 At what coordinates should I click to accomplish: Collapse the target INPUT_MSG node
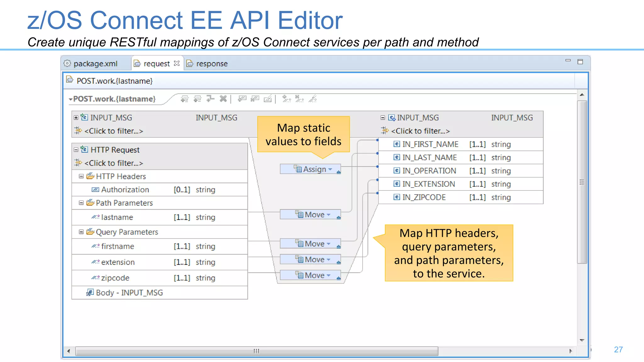click(x=383, y=118)
